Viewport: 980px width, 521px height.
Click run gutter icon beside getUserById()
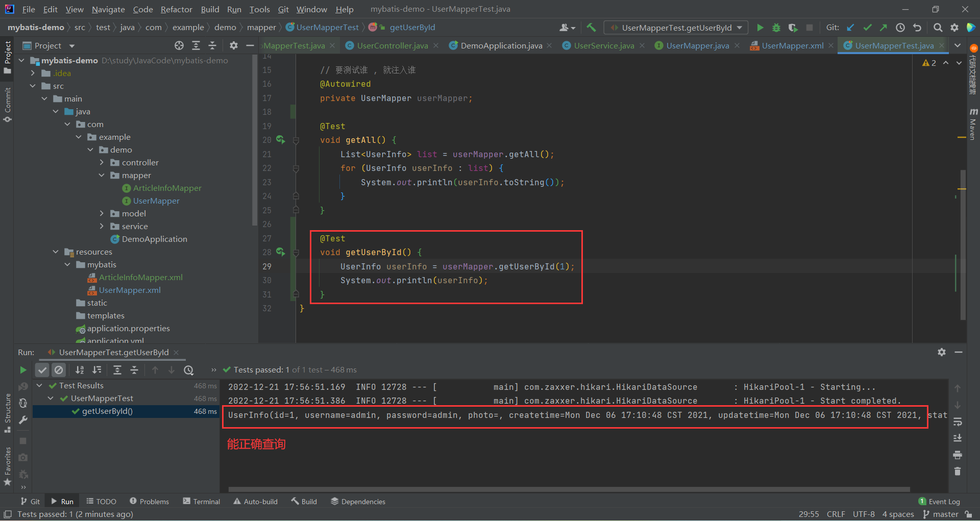point(280,252)
